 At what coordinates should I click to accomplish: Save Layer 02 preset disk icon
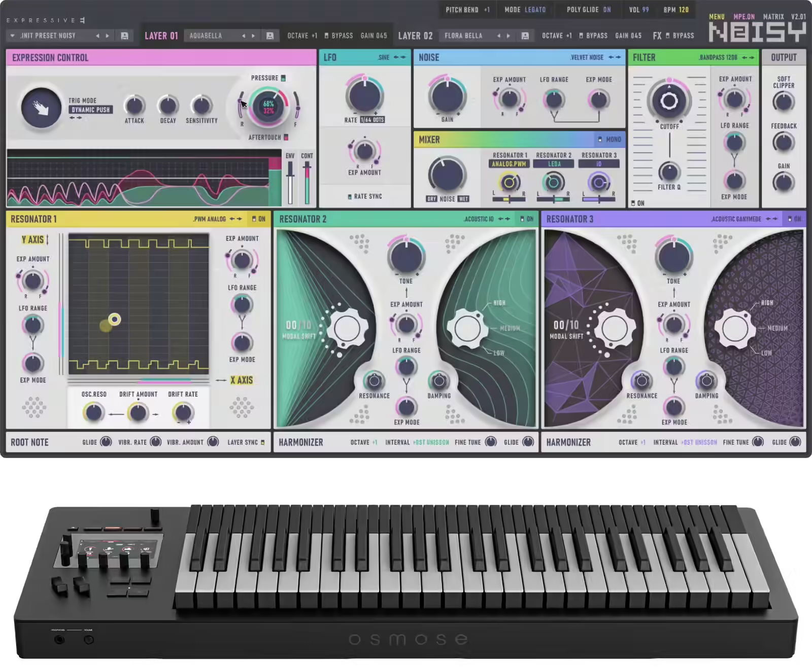pos(525,36)
